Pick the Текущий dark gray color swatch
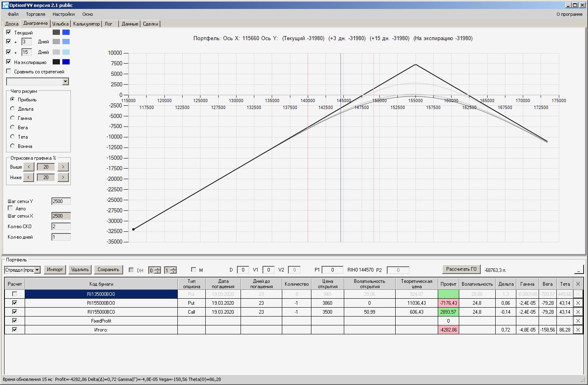Screen dimensions: 588x385 (56, 32)
